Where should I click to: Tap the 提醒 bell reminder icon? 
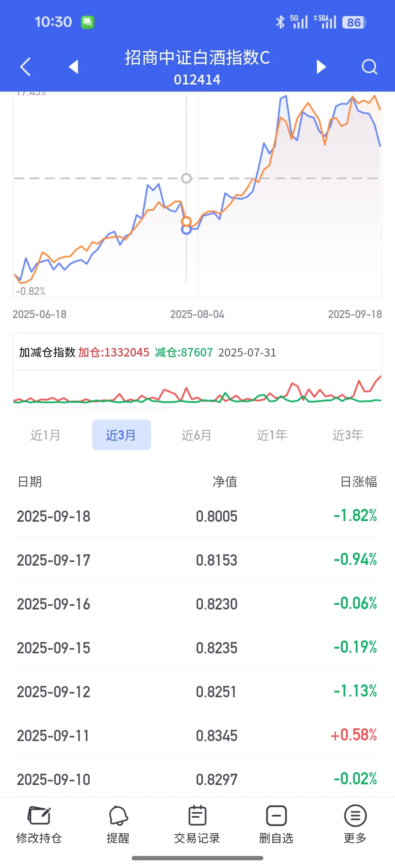pos(118,815)
